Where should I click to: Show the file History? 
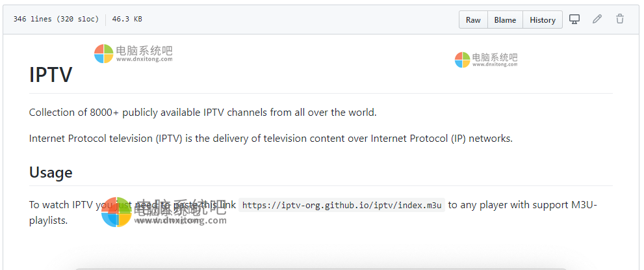click(x=543, y=20)
